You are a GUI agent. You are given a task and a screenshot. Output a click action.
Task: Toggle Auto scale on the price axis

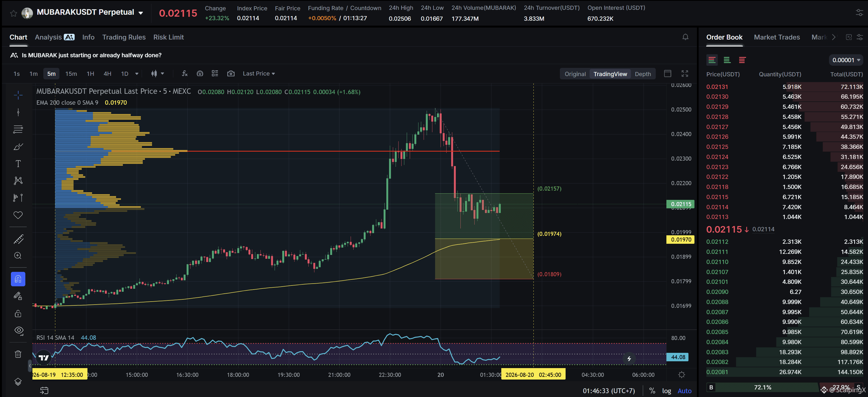pyautogui.click(x=684, y=390)
